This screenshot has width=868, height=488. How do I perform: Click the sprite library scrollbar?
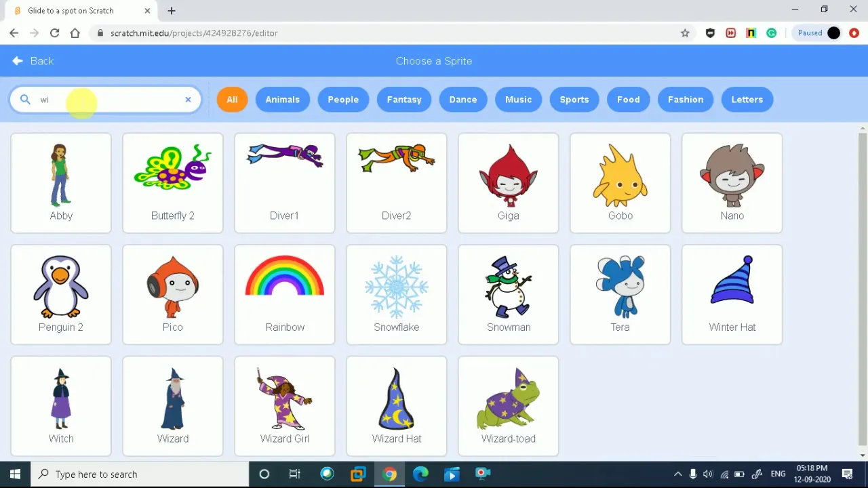(x=863, y=288)
